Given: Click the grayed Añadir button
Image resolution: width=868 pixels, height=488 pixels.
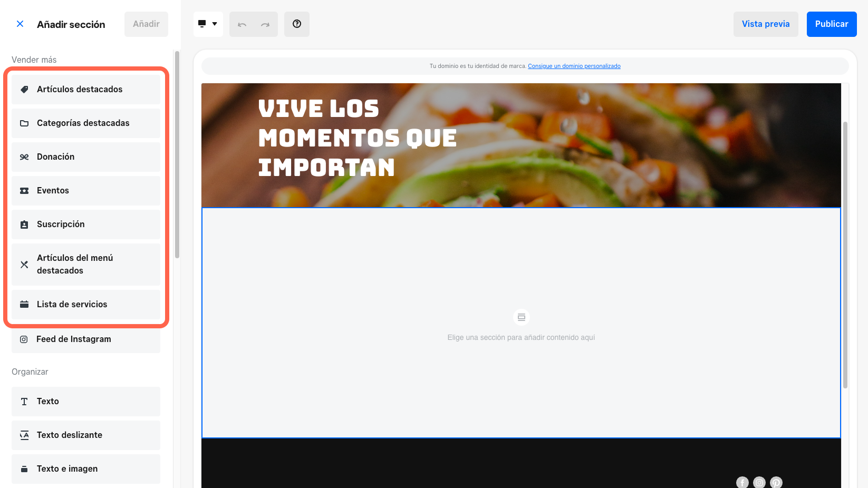Looking at the screenshot, I should click(x=146, y=24).
